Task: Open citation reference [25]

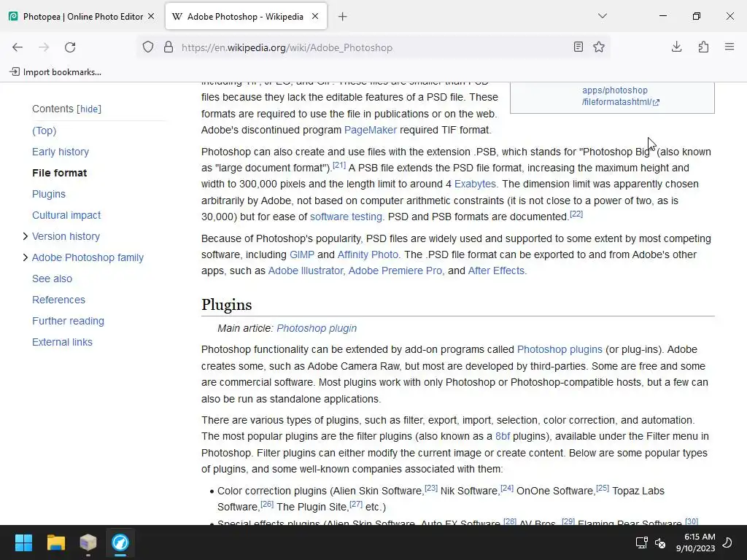Action: [602, 488]
